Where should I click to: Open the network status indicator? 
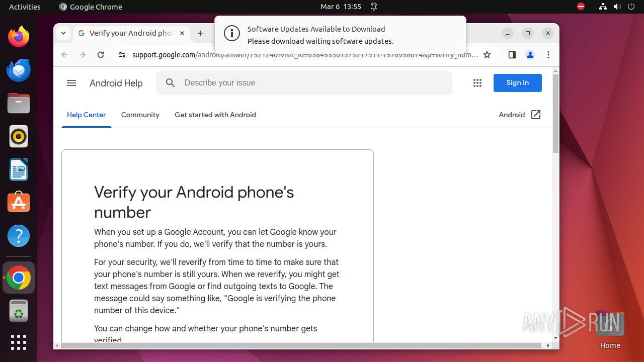coord(603,7)
